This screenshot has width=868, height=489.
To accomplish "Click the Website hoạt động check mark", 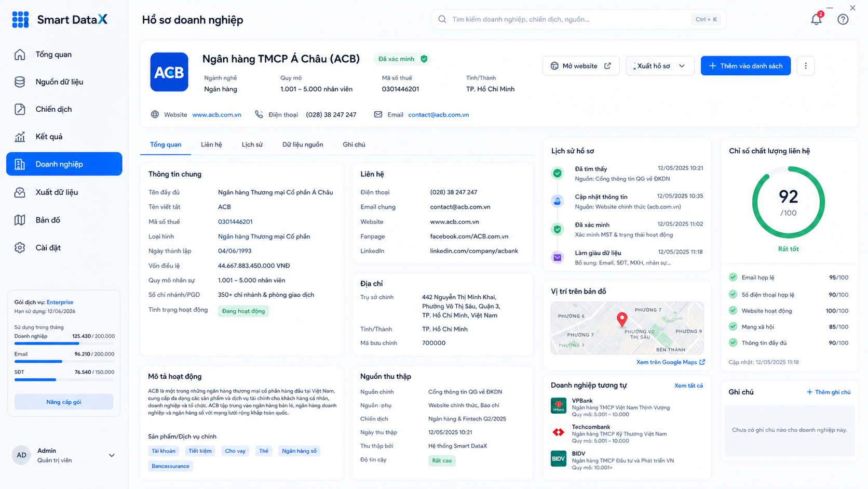I will coord(733,310).
